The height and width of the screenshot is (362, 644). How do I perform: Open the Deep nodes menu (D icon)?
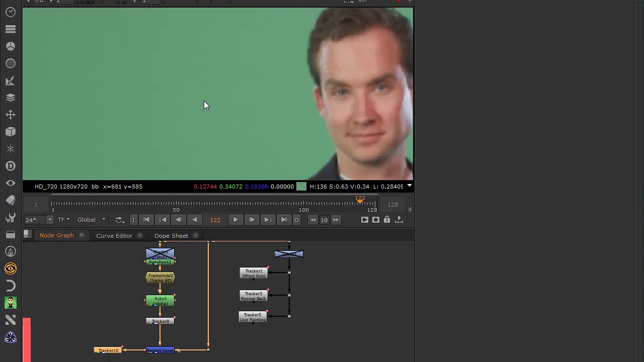[11, 166]
